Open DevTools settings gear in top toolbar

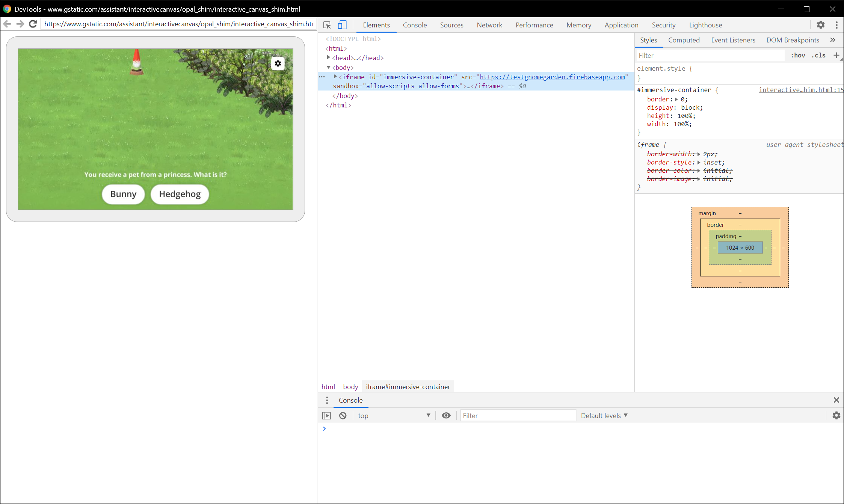click(821, 25)
